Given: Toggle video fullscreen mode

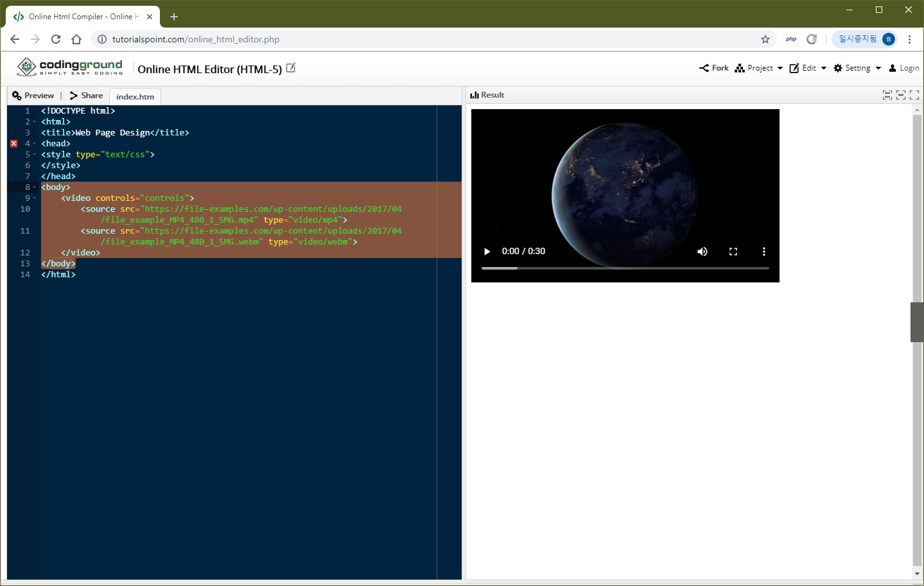Looking at the screenshot, I should pyautogui.click(x=733, y=251).
